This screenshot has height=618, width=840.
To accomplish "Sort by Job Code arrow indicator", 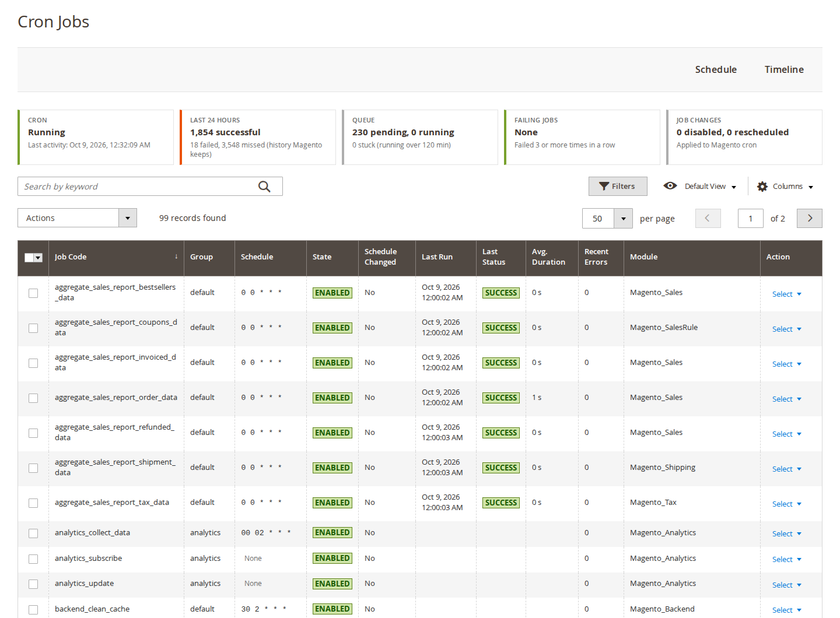I will click(176, 257).
